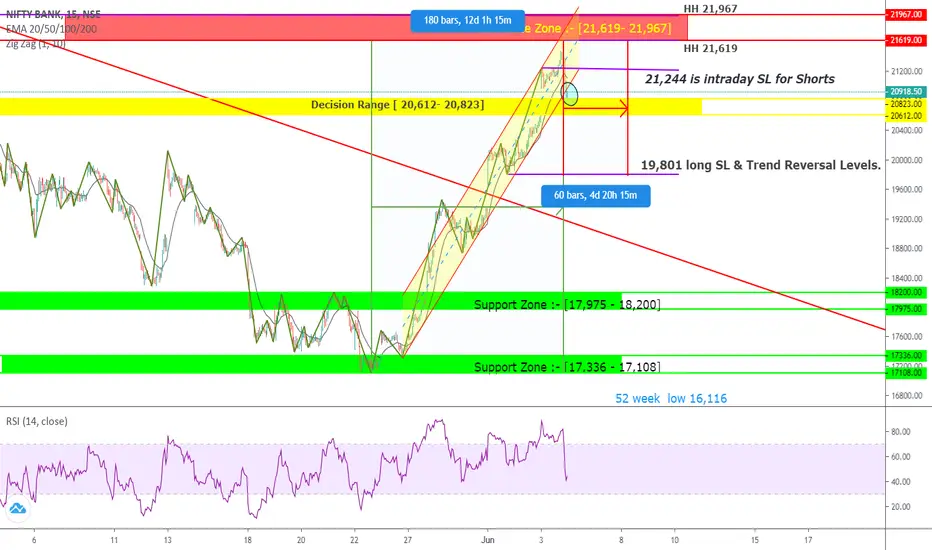932x550 pixels.
Task: Click the 18200.00 green price label
Action: pos(906,293)
